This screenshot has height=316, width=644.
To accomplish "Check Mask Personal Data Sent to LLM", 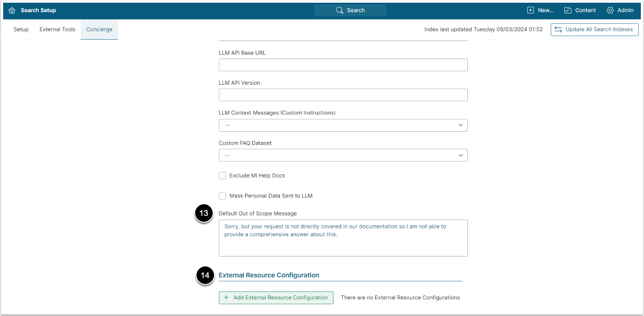I will tap(223, 196).
